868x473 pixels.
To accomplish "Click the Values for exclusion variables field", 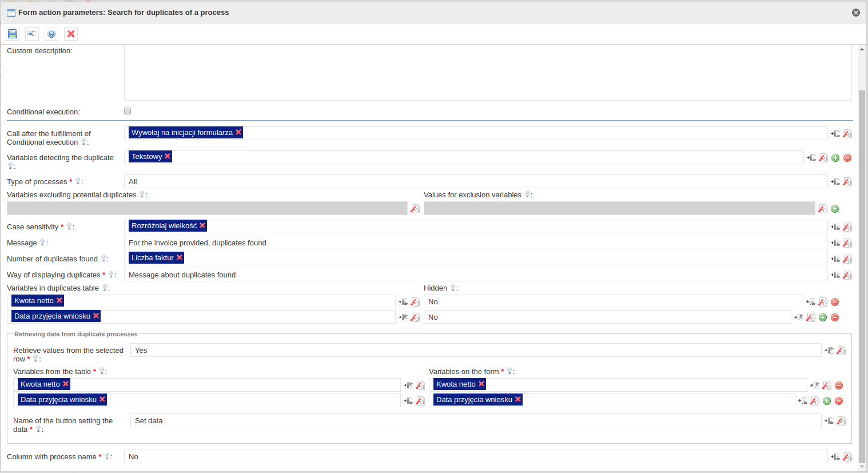I will click(x=619, y=208).
